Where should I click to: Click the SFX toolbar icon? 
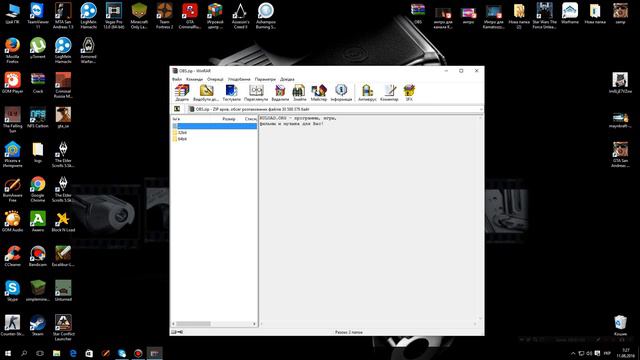tap(409, 93)
